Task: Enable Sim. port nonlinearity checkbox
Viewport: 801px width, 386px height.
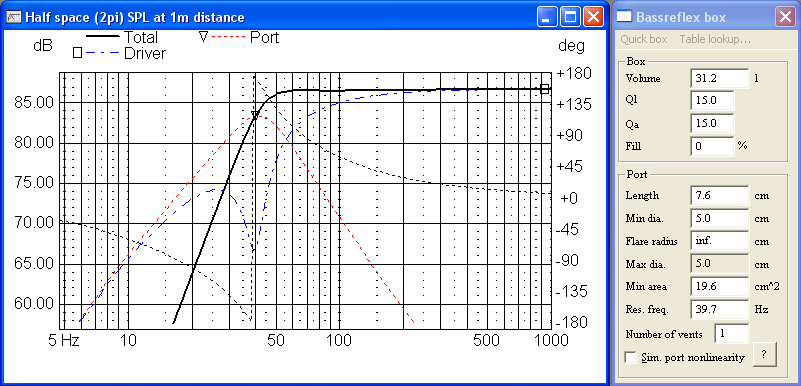Action: coord(631,357)
